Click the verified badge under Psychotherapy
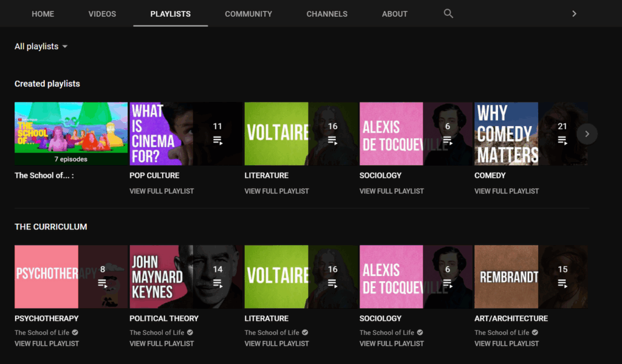 (75, 332)
